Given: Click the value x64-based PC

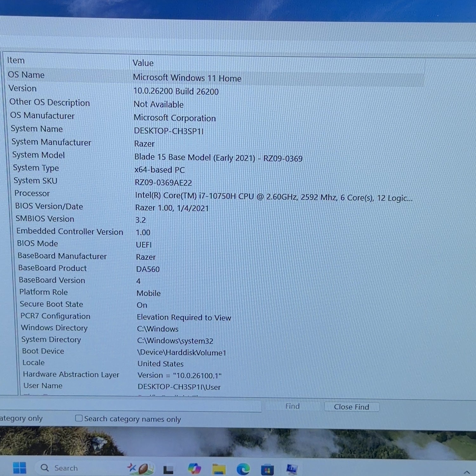Looking at the screenshot, I should 159,170.
